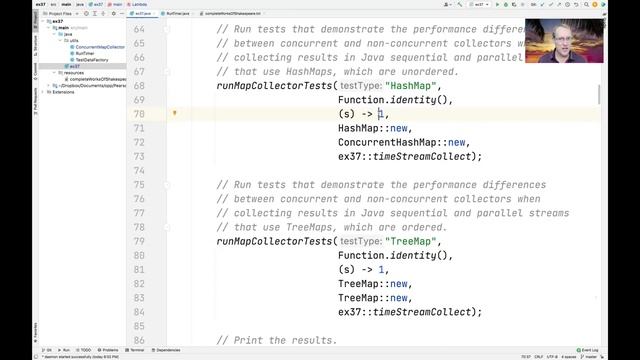The height and width of the screenshot is (360, 640).
Task: Toggle code folding marker at line 78
Action: [x=167, y=227]
